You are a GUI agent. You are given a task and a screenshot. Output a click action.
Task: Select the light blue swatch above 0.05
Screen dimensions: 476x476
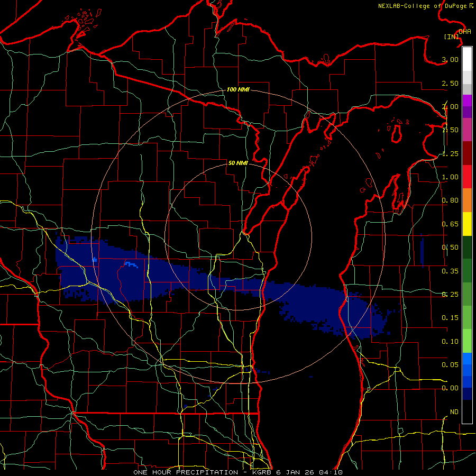(x=467, y=359)
